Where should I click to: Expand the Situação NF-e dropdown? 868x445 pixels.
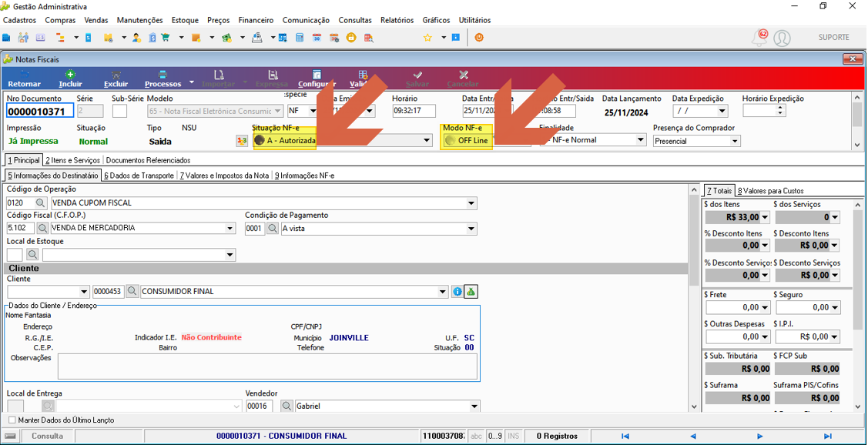(427, 141)
